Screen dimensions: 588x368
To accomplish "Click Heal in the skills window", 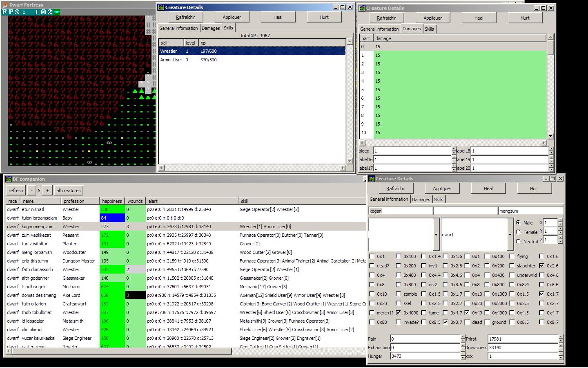I will click(278, 17).
